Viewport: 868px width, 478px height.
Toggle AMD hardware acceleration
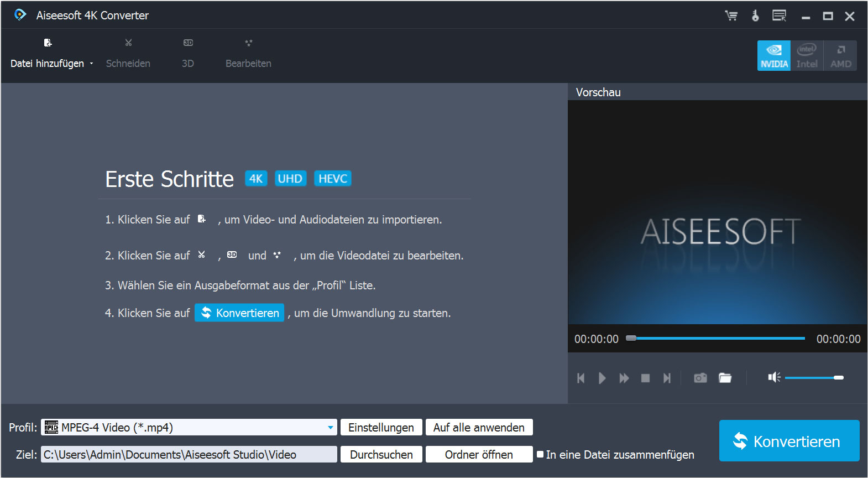840,55
